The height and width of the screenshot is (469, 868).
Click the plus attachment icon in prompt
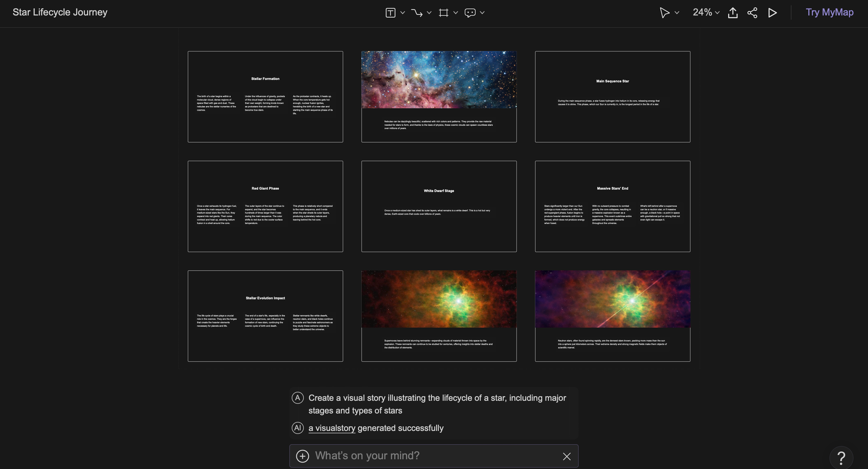pos(302,456)
